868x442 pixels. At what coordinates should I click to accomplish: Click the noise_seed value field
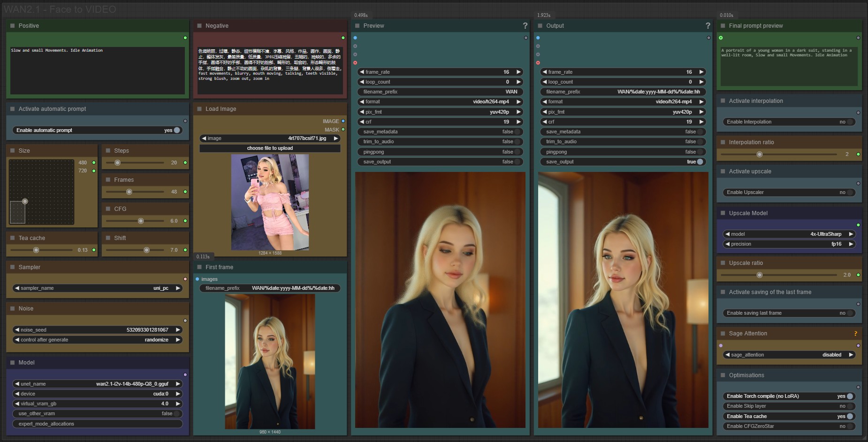(x=98, y=330)
